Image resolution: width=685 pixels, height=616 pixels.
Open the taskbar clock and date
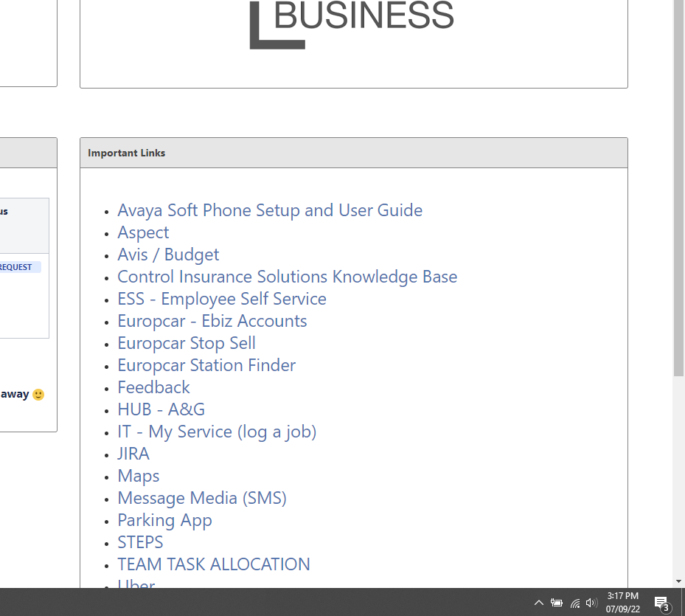(x=622, y=603)
